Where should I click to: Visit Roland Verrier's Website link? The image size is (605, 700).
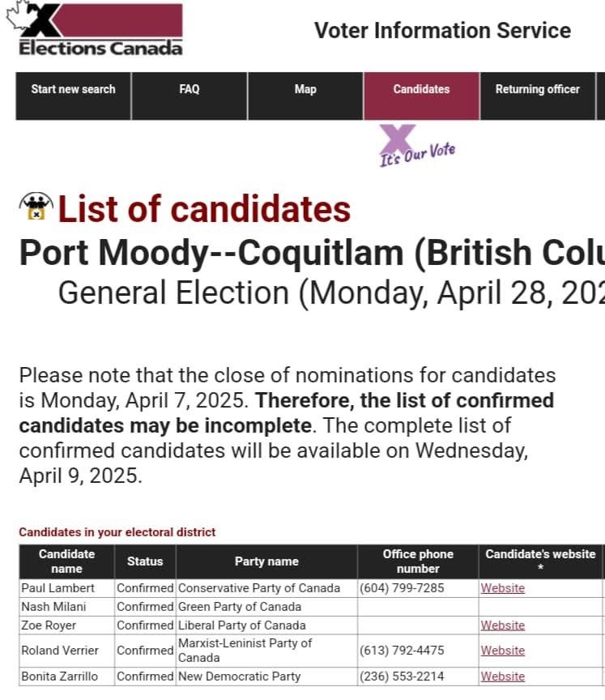[502, 651]
